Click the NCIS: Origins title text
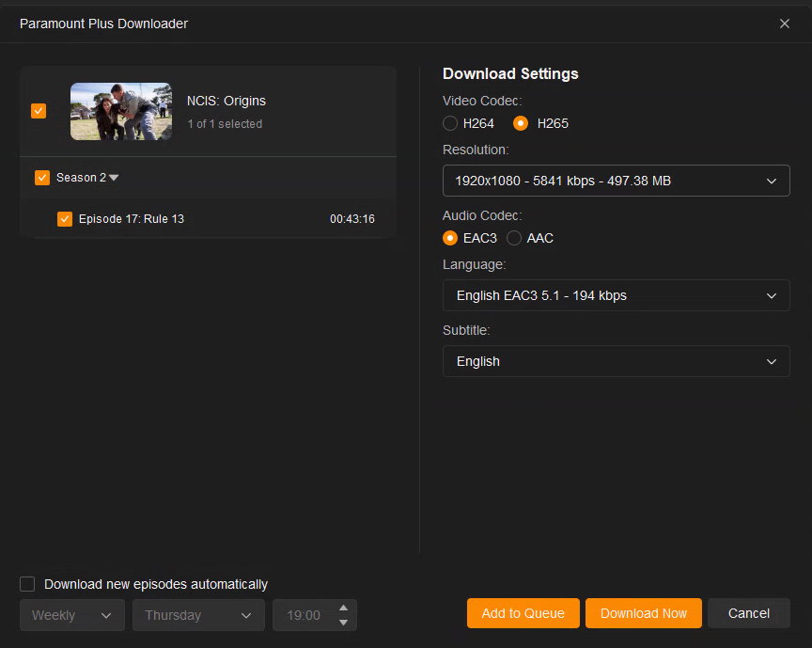This screenshot has width=812, height=648. 226,101
